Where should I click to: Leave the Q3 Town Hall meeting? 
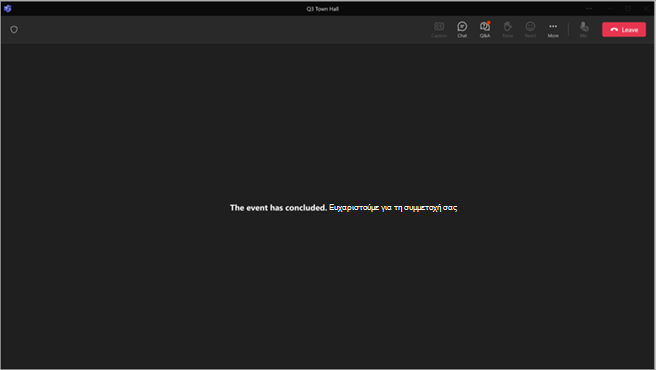[624, 30]
